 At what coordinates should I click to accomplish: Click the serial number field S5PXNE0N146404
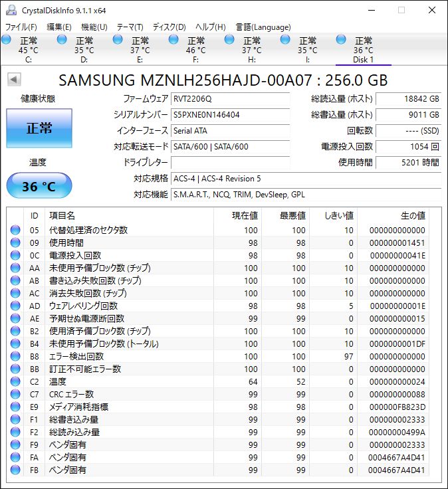[230, 115]
